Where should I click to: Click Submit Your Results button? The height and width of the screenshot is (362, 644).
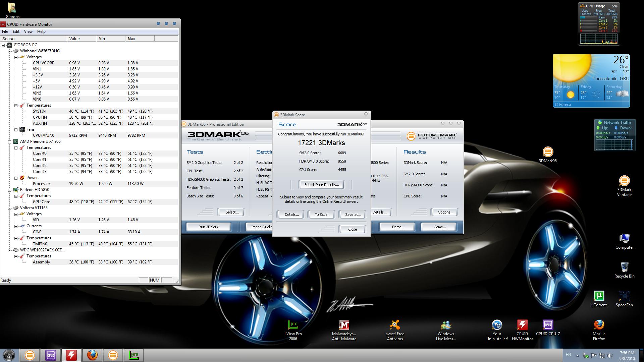[321, 185]
